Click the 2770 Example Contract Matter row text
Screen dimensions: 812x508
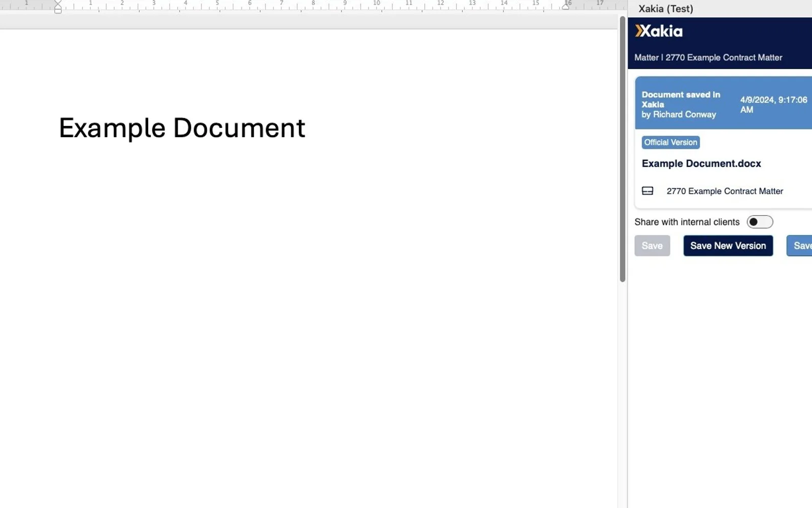[x=725, y=191]
